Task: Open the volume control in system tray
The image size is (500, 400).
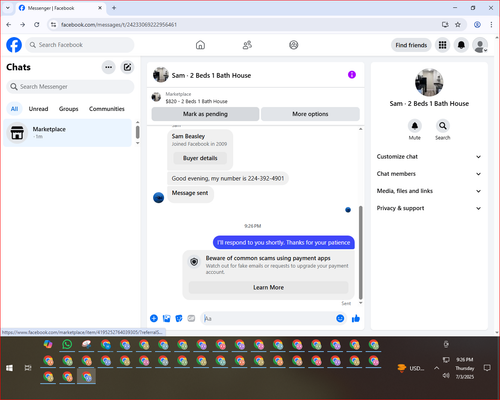Action: [x=446, y=376]
